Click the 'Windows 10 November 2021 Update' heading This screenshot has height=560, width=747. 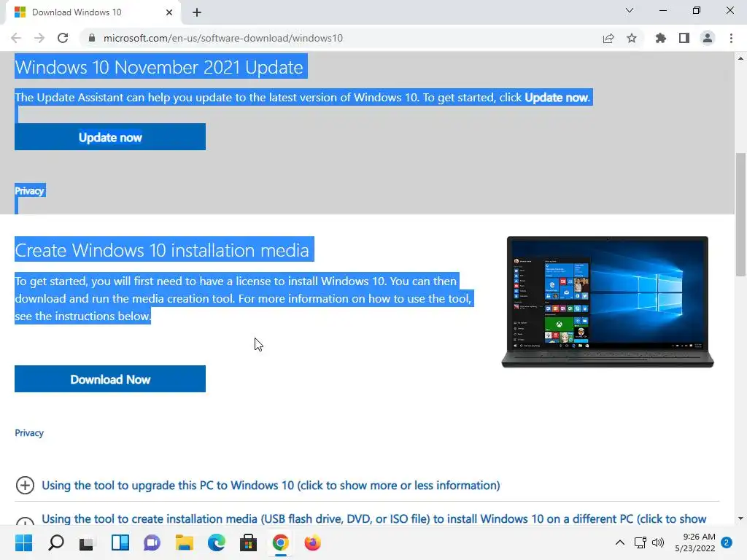pos(159,67)
